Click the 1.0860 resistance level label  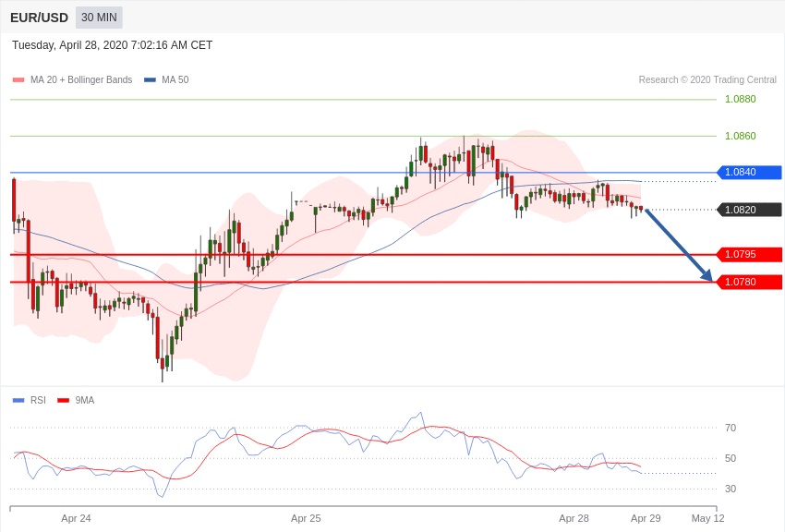pos(740,136)
